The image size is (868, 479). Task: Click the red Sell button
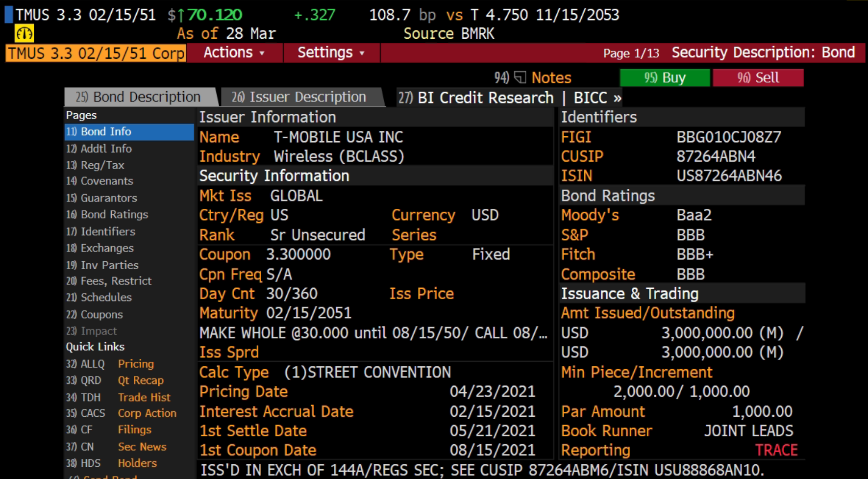(758, 77)
